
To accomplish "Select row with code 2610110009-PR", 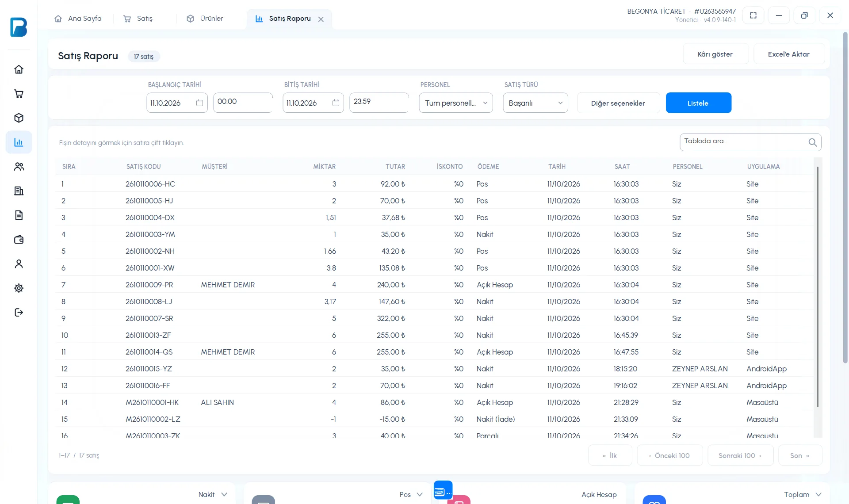I will [x=434, y=285].
